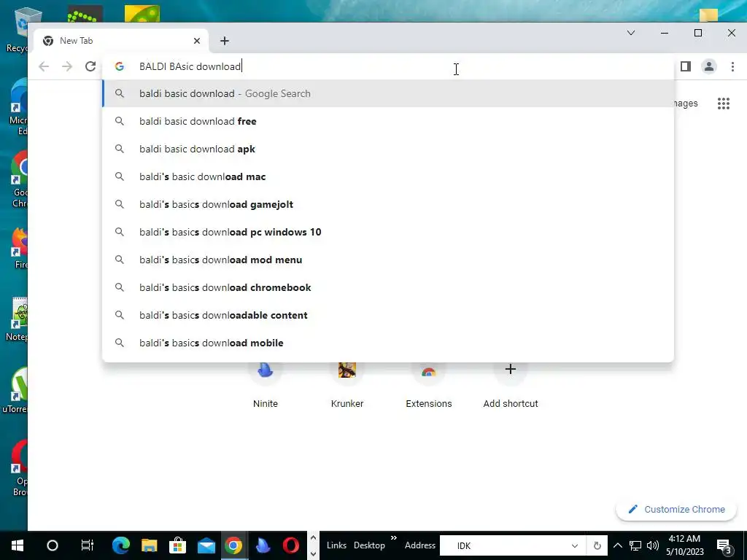Open the Ninite shortcut
The width and height of the screenshot is (747, 560).
click(266, 386)
